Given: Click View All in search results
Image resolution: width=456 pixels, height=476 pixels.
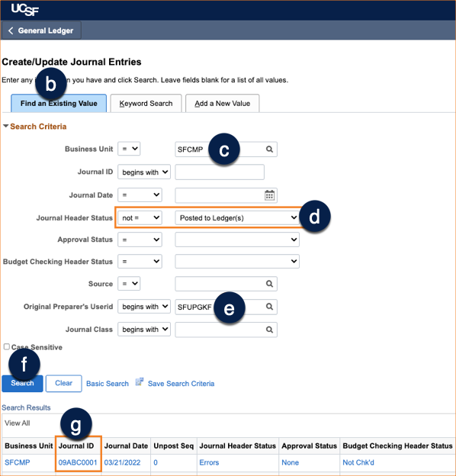Looking at the screenshot, I should coord(18,423).
